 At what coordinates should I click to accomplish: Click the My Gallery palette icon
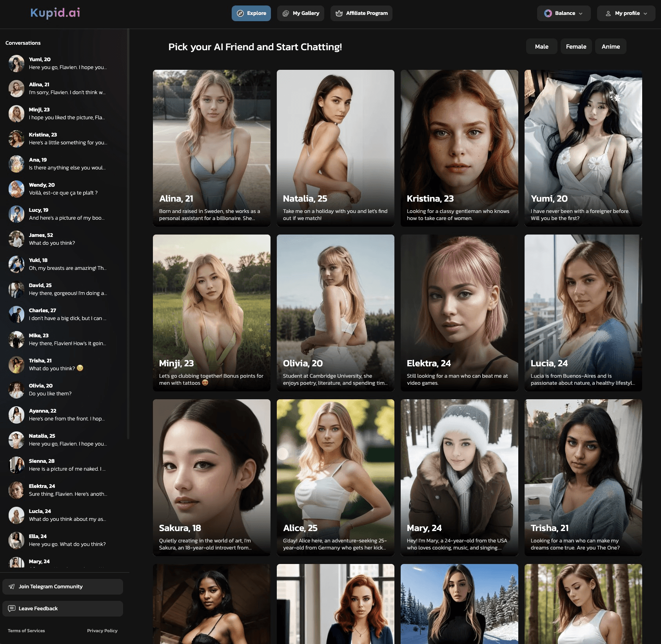286,13
